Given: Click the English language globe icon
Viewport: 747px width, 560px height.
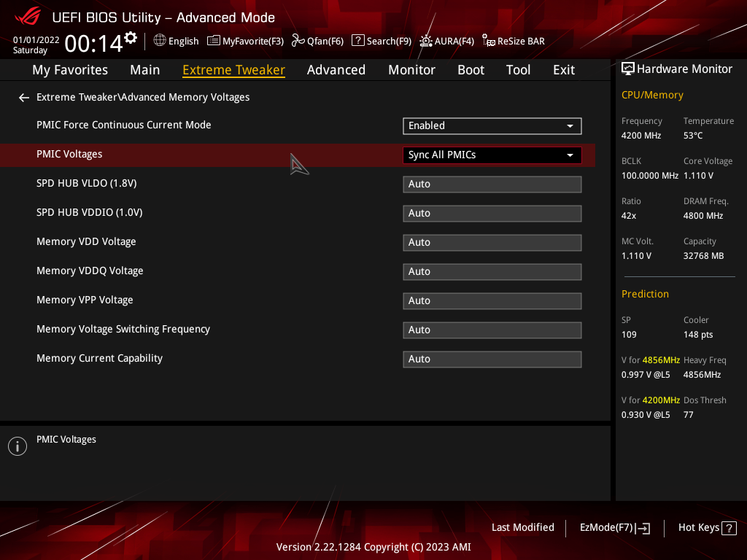Looking at the screenshot, I should click(x=160, y=41).
